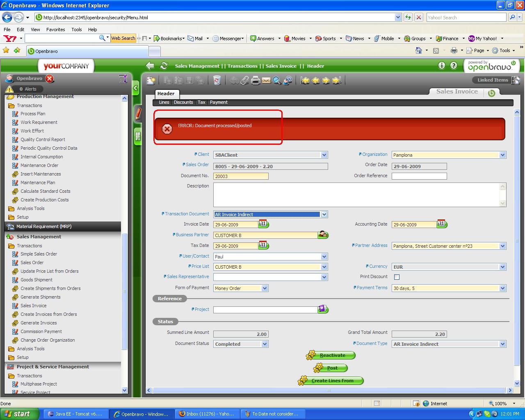Go to the next record arrow

point(326,80)
